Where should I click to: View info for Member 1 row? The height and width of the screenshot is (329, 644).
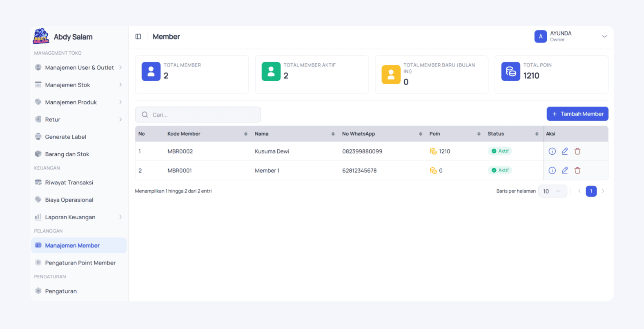coord(552,171)
